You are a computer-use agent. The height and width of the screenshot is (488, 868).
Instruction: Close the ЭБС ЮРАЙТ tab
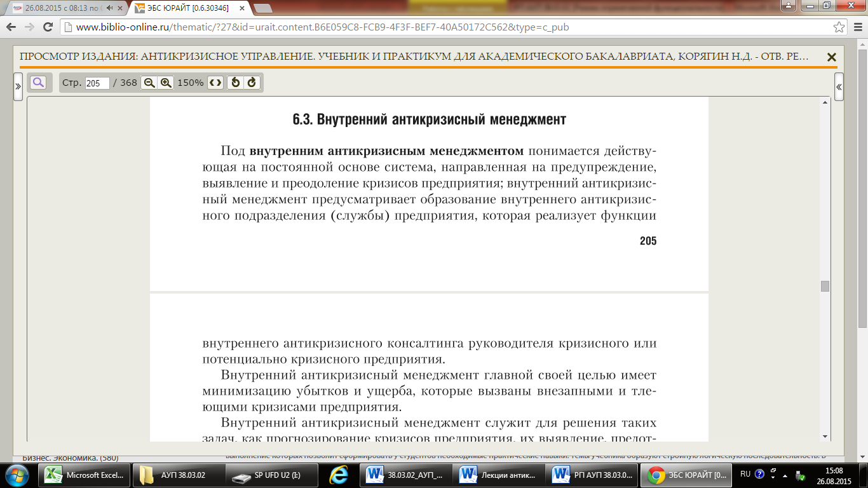[241, 8]
